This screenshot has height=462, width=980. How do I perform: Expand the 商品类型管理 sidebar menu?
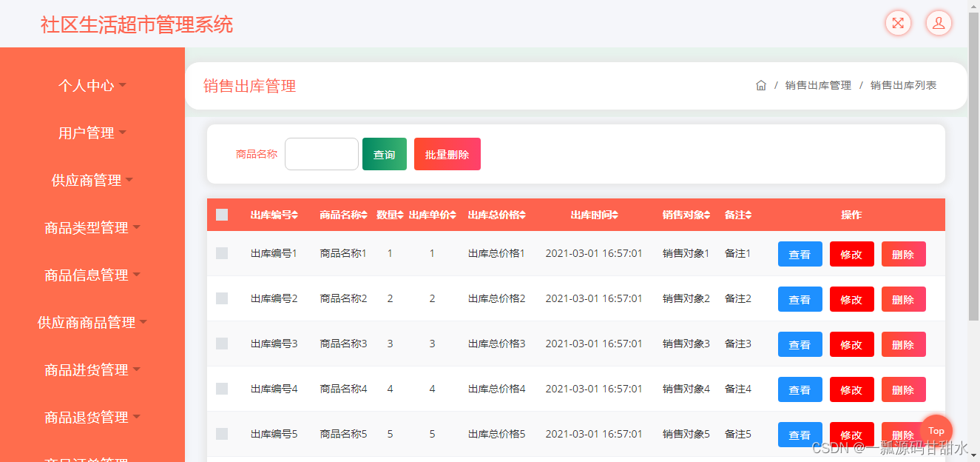coord(92,227)
